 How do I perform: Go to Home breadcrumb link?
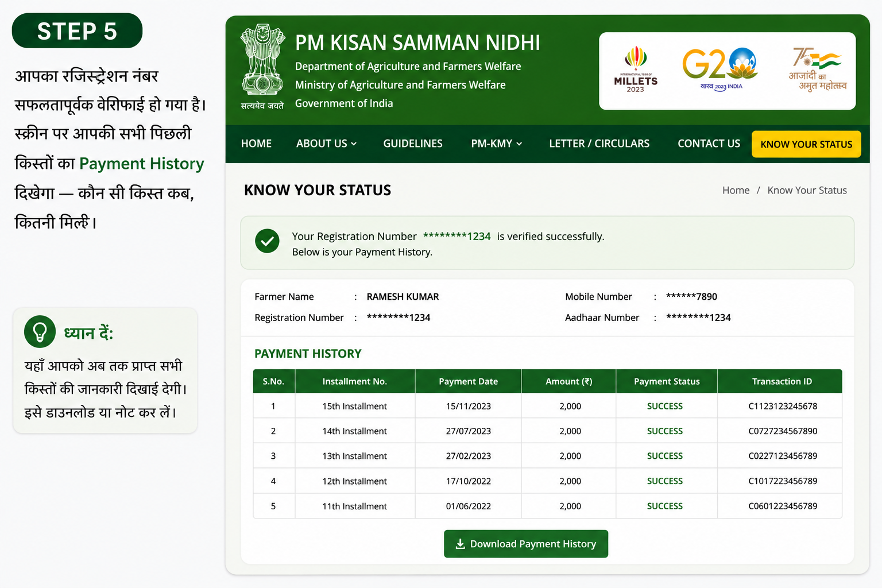coord(736,190)
